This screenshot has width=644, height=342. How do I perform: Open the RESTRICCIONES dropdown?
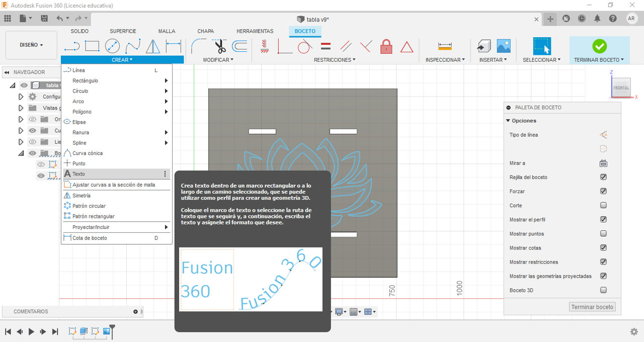click(335, 60)
